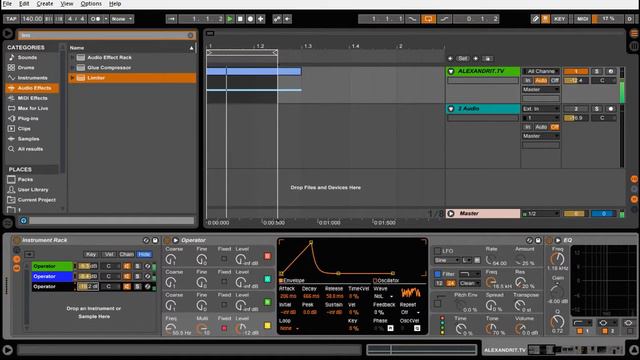640x360 pixels.
Task: Toggle browser preview headphone button
Action: point(23,221)
